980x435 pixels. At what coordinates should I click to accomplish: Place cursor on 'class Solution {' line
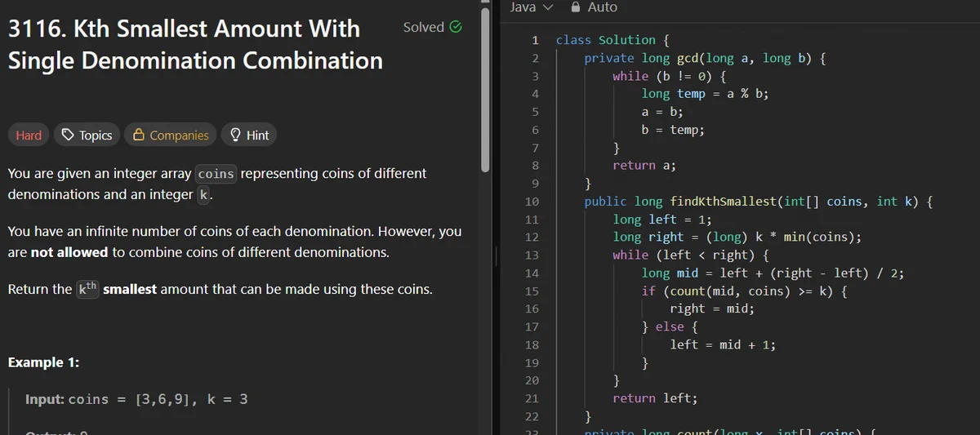click(612, 40)
